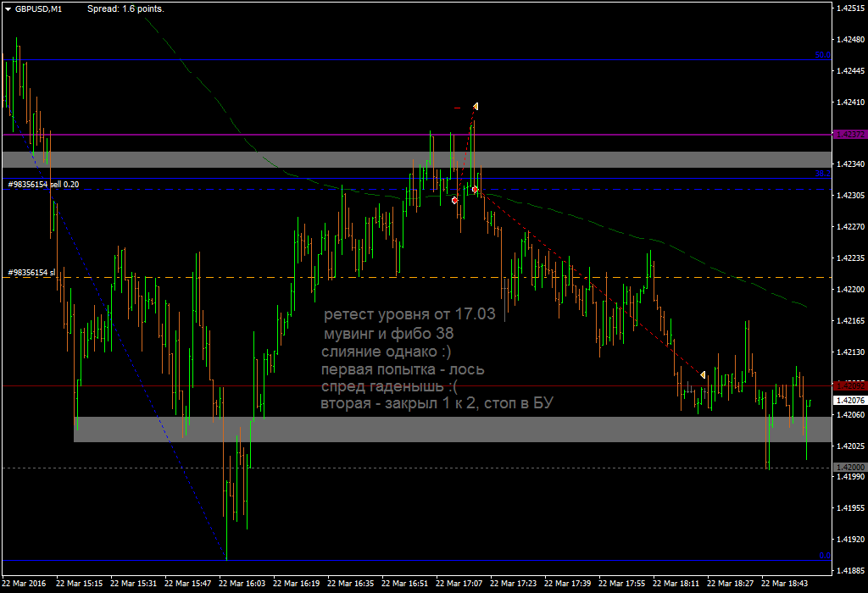Select the Fibonacci 50.0 level label
Image resolution: width=868 pixels, height=593 pixels.
tap(822, 55)
